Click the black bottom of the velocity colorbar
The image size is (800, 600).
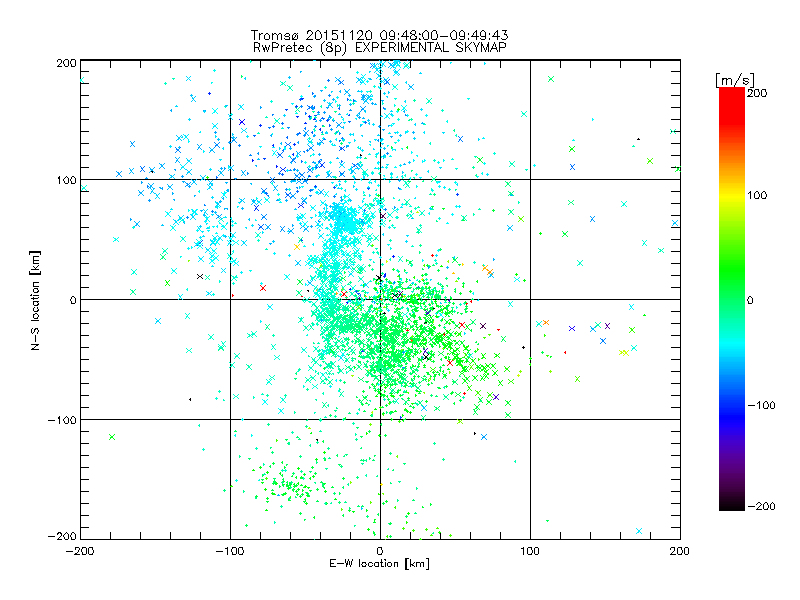coord(732,505)
